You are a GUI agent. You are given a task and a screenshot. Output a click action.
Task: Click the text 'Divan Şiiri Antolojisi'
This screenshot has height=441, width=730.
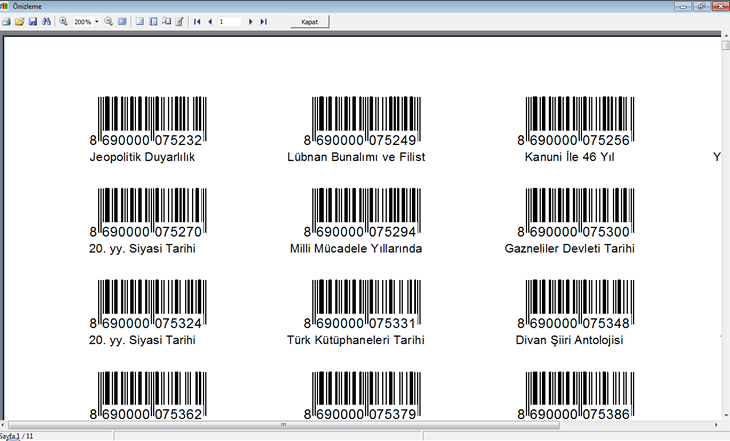(569, 340)
